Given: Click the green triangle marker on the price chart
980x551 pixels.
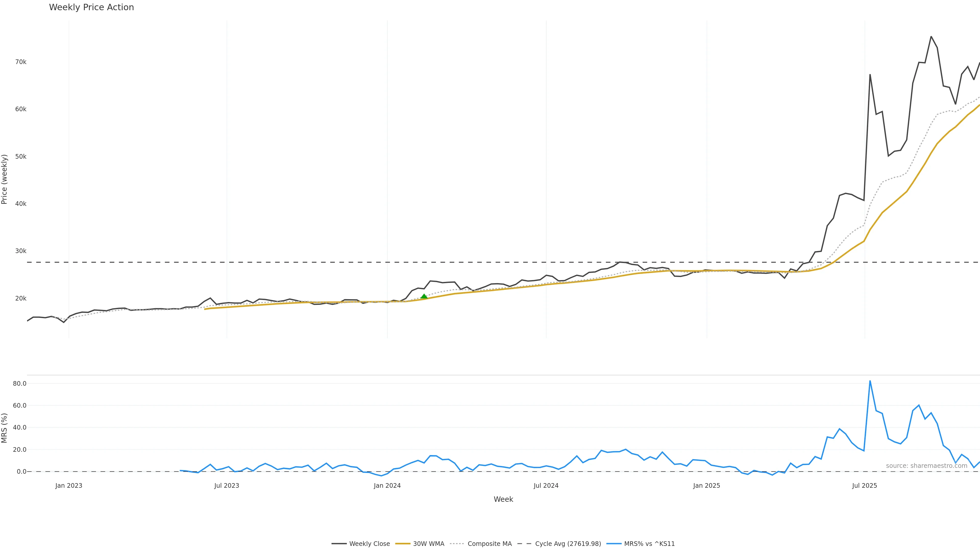Looking at the screenshot, I should (424, 296).
